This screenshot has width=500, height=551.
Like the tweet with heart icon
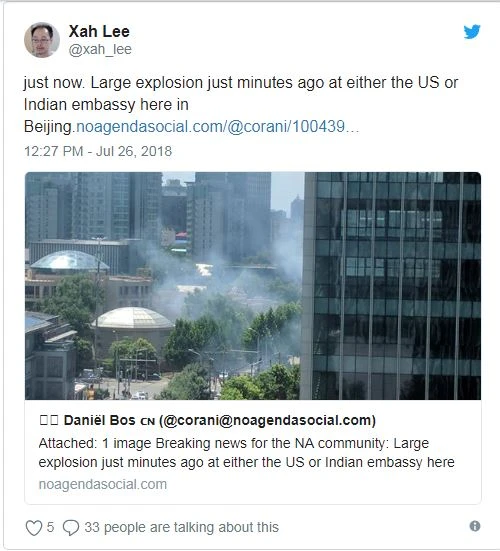pos(34,528)
